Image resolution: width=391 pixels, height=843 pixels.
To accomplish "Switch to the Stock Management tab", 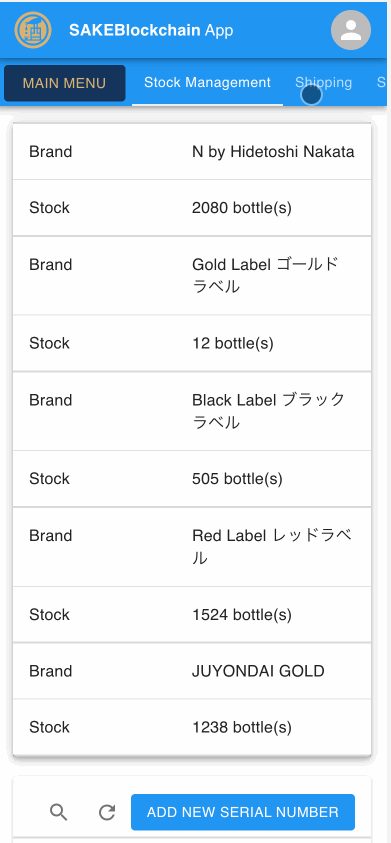I will pyautogui.click(x=208, y=83).
